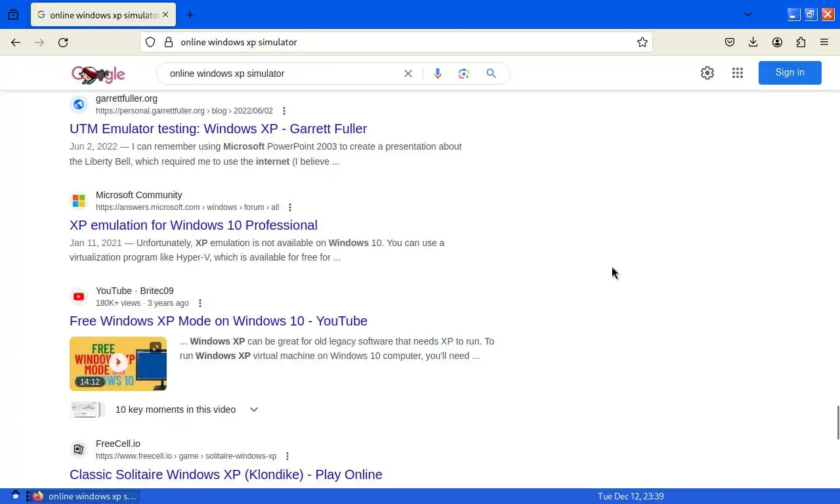The image size is (840, 504).
Task: Click the taskbar clock Tue Dec 12
Action: coord(631,496)
